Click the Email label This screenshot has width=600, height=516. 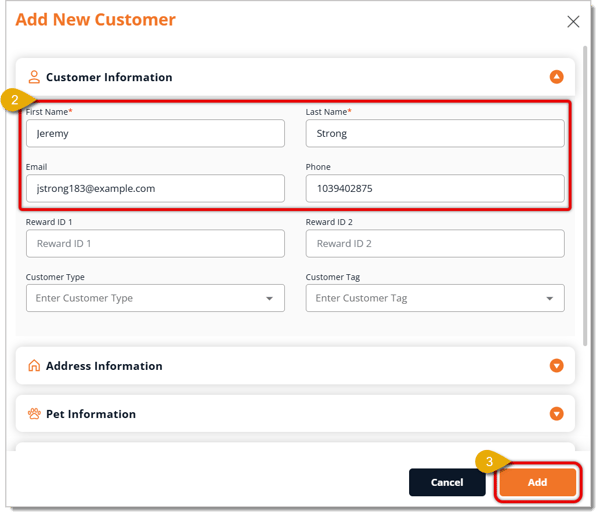click(36, 167)
